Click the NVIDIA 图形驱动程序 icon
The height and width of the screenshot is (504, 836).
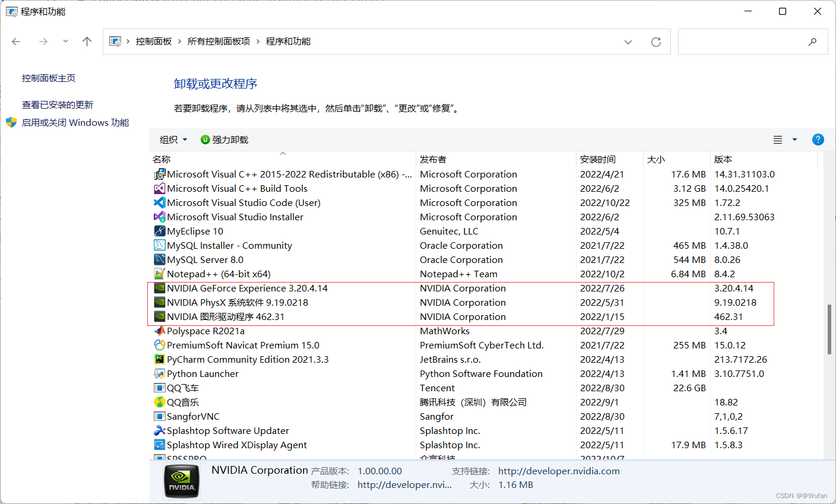[x=159, y=317]
